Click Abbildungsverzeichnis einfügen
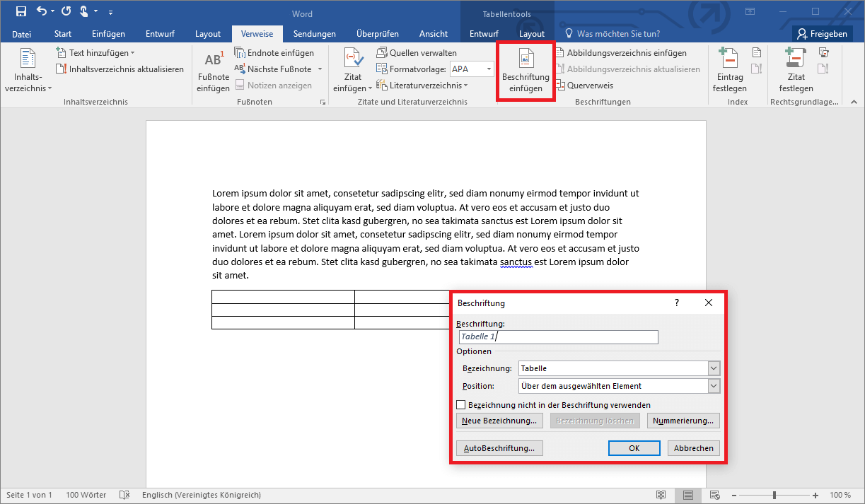Viewport: 865px width, 504px height. (620, 53)
